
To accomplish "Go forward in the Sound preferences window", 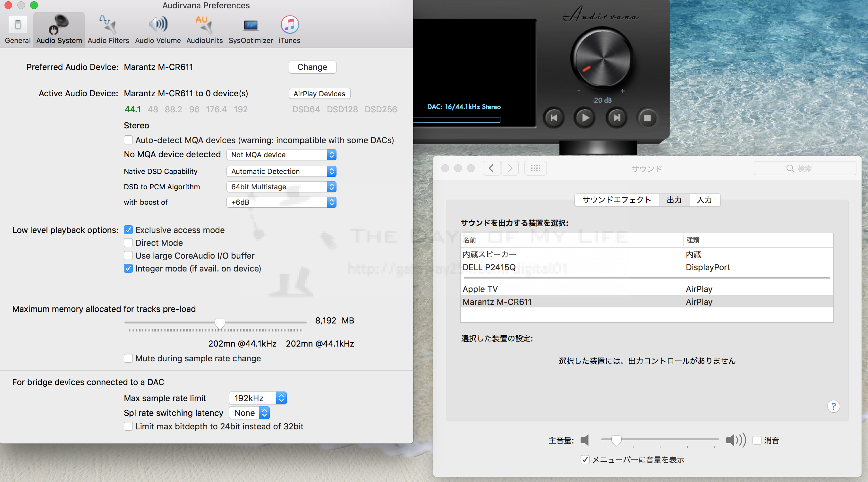I will pos(510,168).
